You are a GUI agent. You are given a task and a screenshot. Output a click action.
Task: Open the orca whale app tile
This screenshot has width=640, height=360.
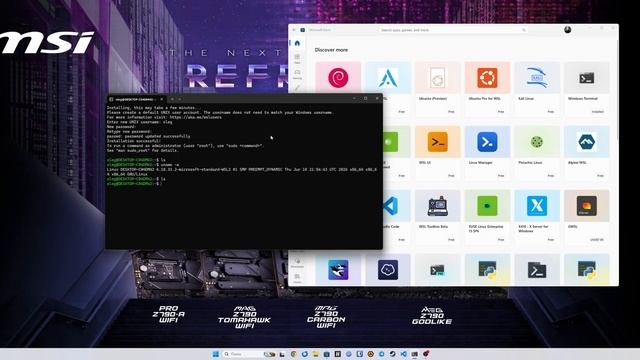click(338, 269)
